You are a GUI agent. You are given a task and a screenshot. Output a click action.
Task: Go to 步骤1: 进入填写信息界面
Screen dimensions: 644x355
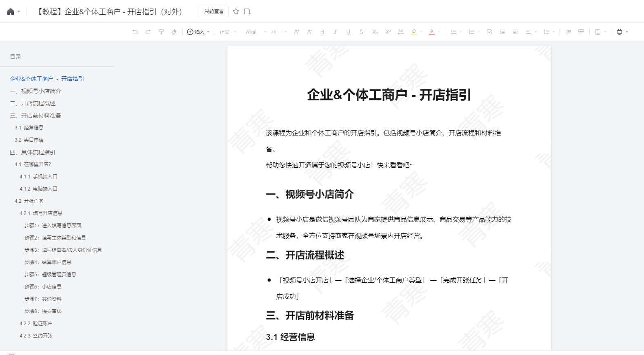click(53, 226)
